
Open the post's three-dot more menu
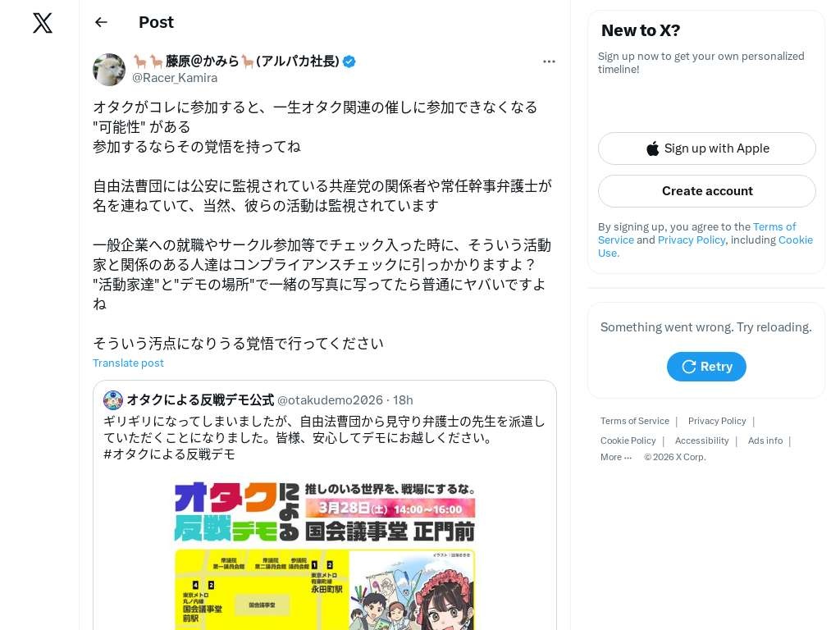[549, 62]
